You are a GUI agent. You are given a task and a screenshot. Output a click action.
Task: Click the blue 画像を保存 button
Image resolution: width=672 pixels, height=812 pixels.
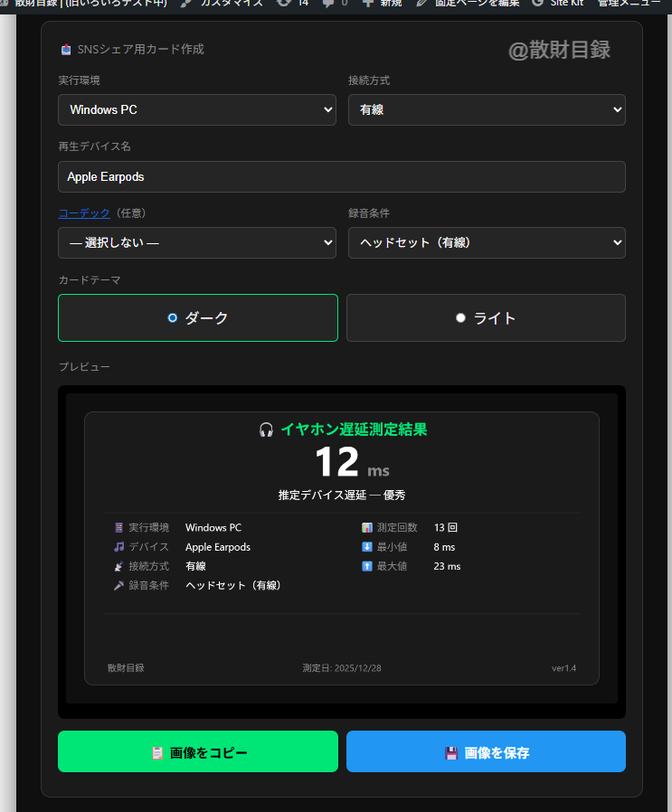tap(486, 751)
